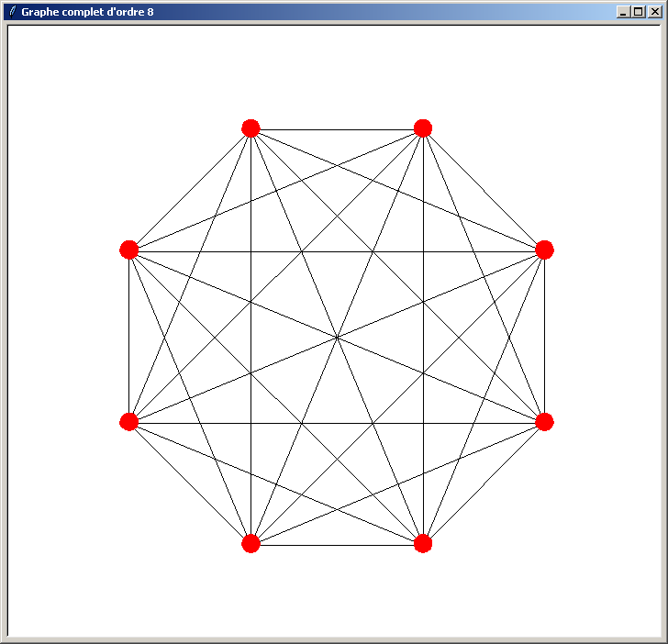The height and width of the screenshot is (644, 668).
Task: Select the right red vertex on the top edge
Action: 423,128
